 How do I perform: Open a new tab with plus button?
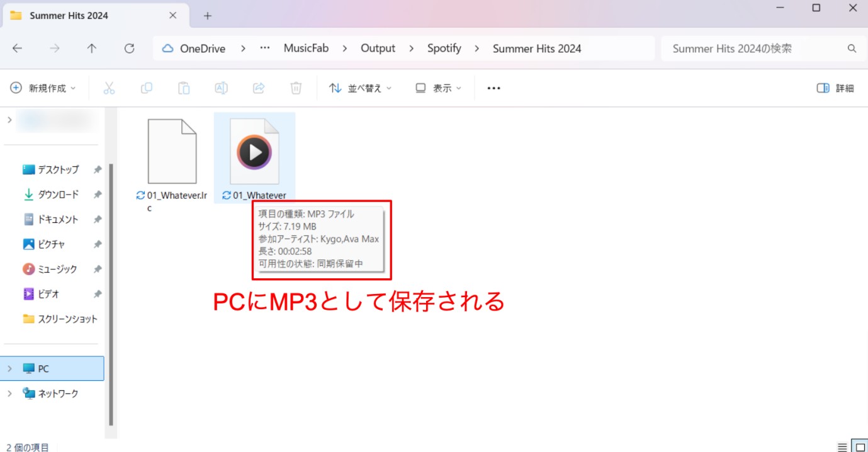coord(208,16)
